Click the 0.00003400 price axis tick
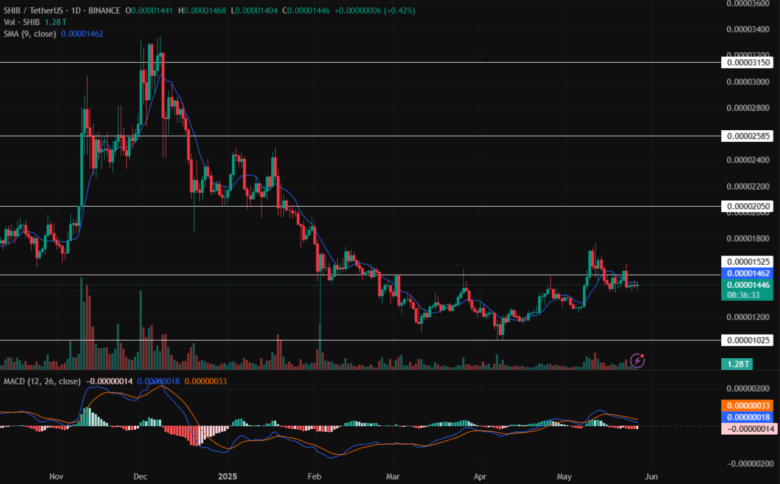Viewport: 780px width, 484px height. [x=748, y=29]
